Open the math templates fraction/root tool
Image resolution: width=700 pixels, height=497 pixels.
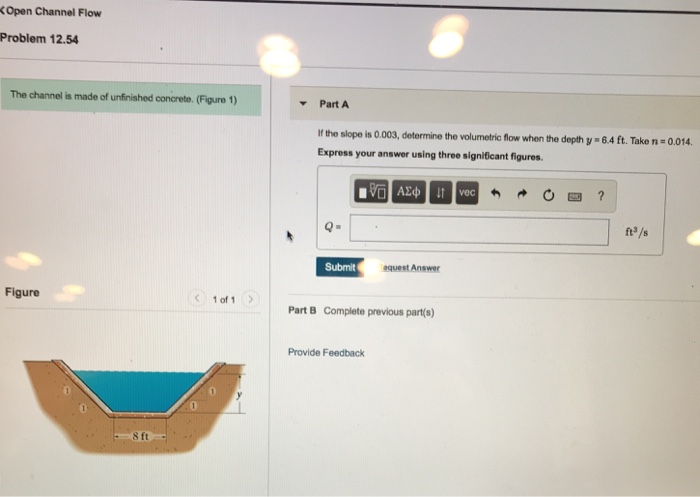click(371, 192)
